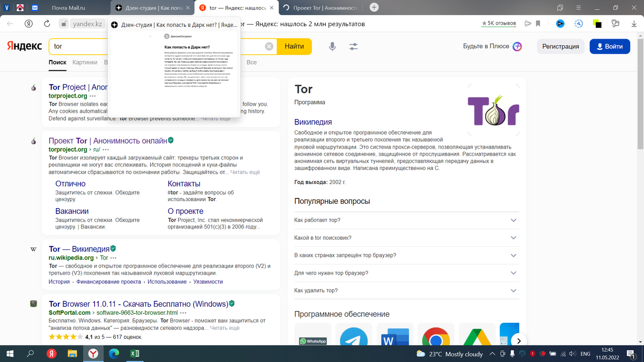This screenshot has height=362, width=644.
Task: Open Проект Tor | Анонимность онлайн result
Action: click(x=108, y=141)
